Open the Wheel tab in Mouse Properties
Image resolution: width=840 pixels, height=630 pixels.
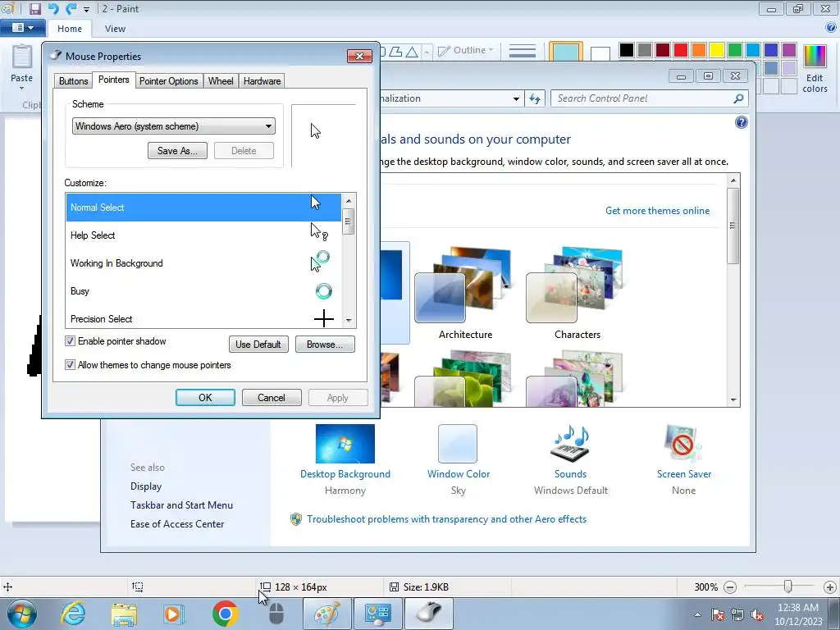tap(221, 81)
